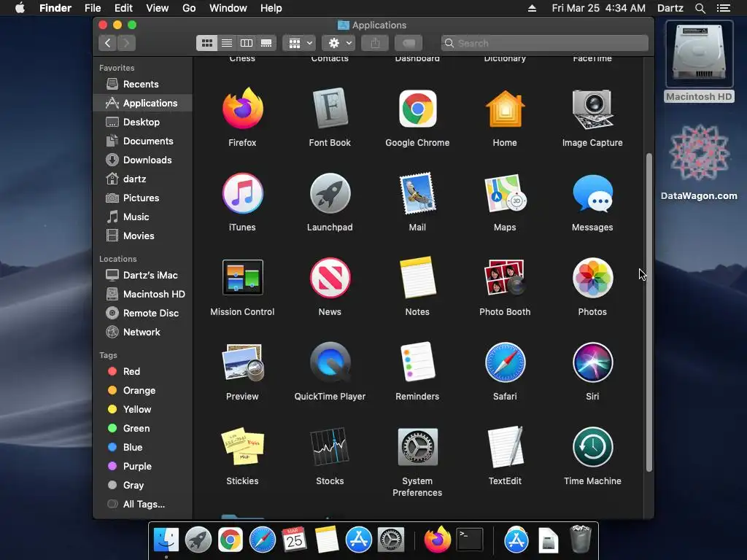The height and width of the screenshot is (560, 747).
Task: Select the Photo Booth icon
Action: 505,278
